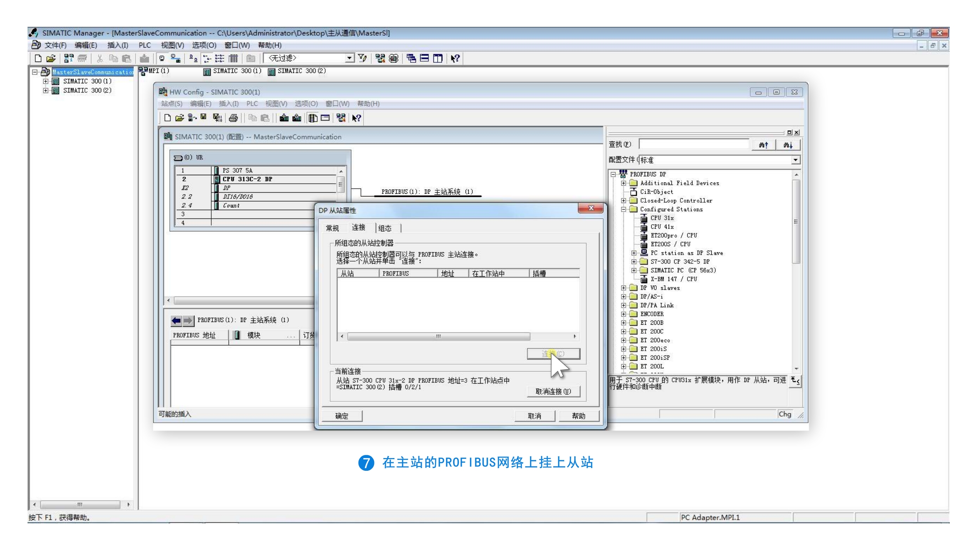The height and width of the screenshot is (551, 980).
Task: Click the search upward binoculars icon in catalog
Action: coord(763,145)
